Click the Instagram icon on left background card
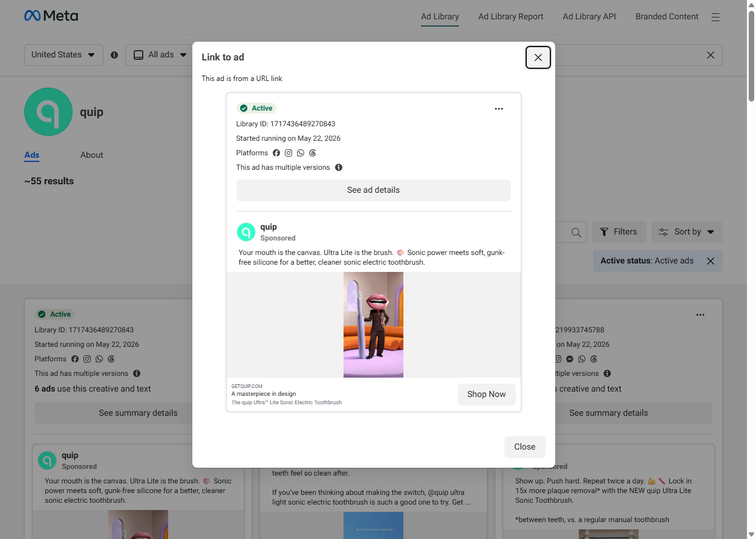Screen dimensions: 756x539 (87, 359)
